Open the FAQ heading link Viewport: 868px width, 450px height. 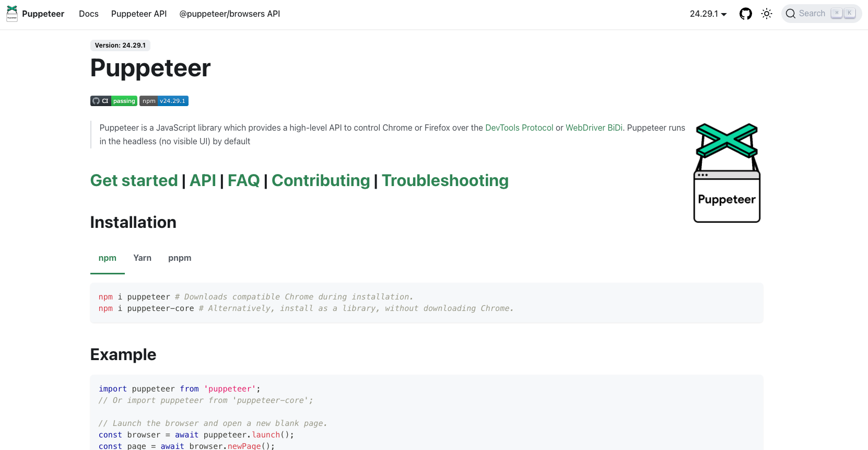tap(243, 181)
